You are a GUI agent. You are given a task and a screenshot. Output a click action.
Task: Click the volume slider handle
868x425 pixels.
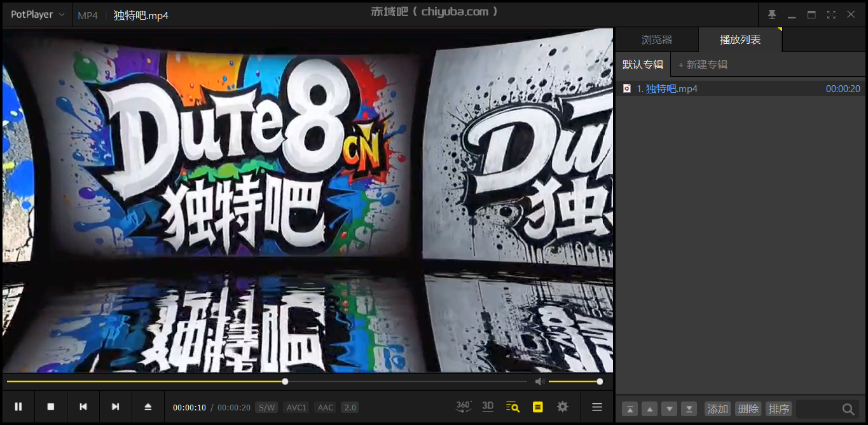(600, 381)
